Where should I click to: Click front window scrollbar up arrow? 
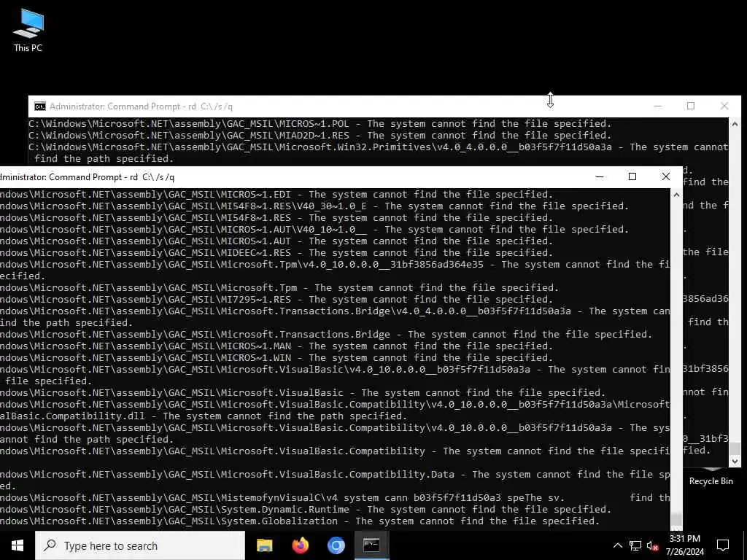676,194
